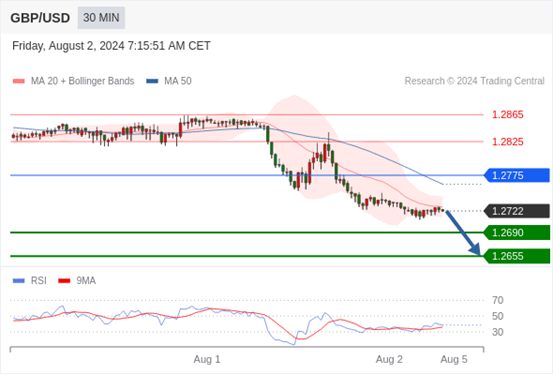Click the green 1.2655 target tag
Image resolution: width=553 pixels, height=375 pixels.
pos(517,256)
